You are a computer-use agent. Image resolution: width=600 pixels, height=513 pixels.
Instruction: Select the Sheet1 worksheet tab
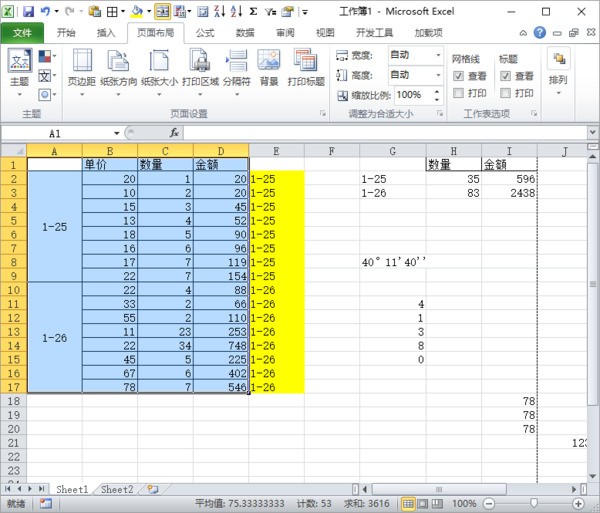click(x=72, y=489)
